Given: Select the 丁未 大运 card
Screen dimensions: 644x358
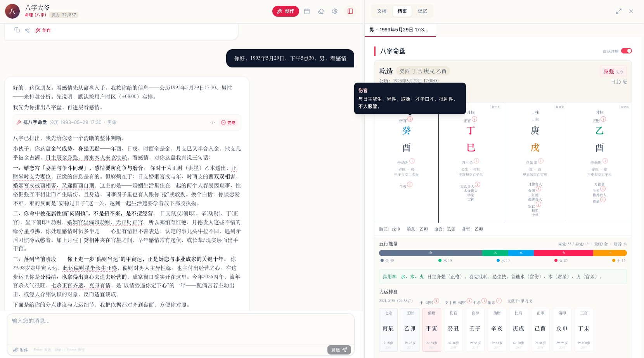Looking at the screenshot, I should point(584,330).
